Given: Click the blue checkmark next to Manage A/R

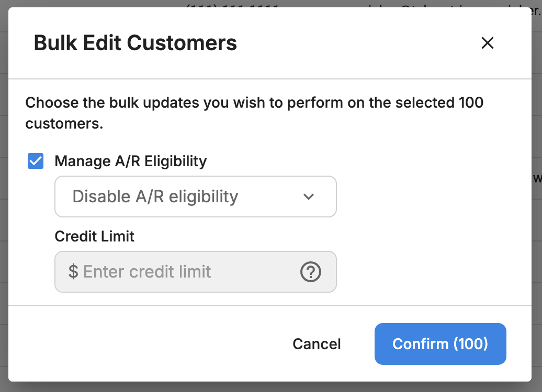Looking at the screenshot, I should click(36, 161).
